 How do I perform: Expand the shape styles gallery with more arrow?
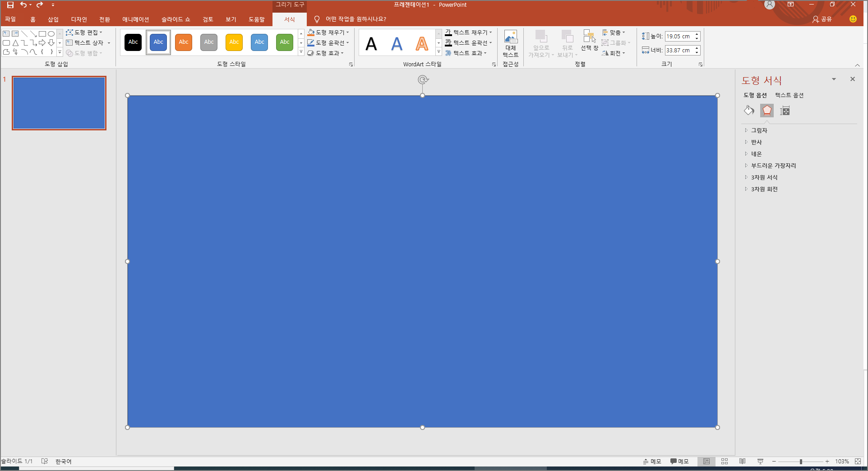[301, 52]
